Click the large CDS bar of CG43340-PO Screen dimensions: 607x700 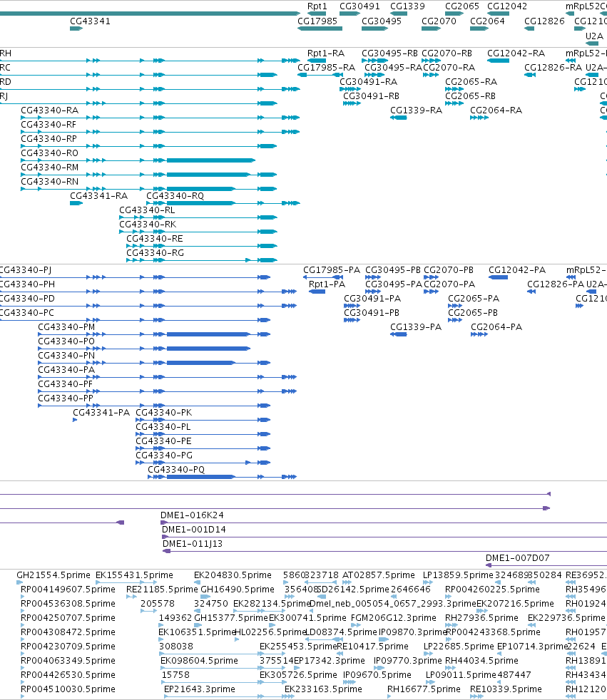pyautogui.click(x=208, y=348)
